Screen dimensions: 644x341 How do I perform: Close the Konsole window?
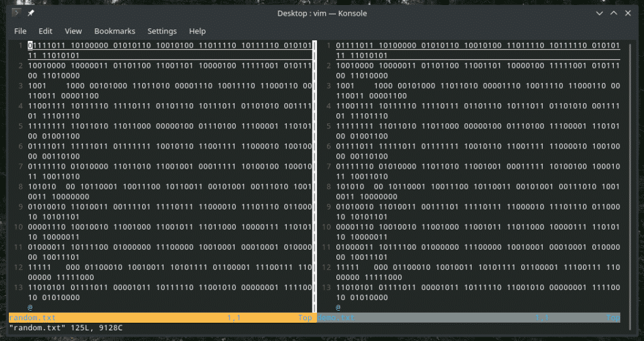point(628,13)
